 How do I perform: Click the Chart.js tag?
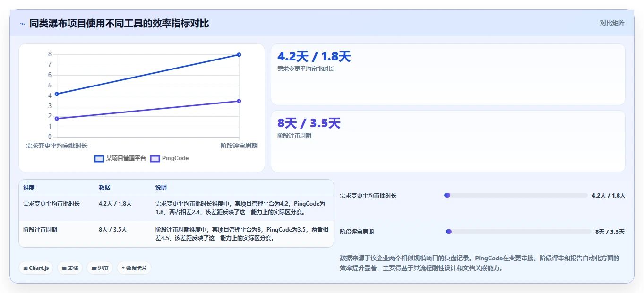pyautogui.click(x=36, y=268)
